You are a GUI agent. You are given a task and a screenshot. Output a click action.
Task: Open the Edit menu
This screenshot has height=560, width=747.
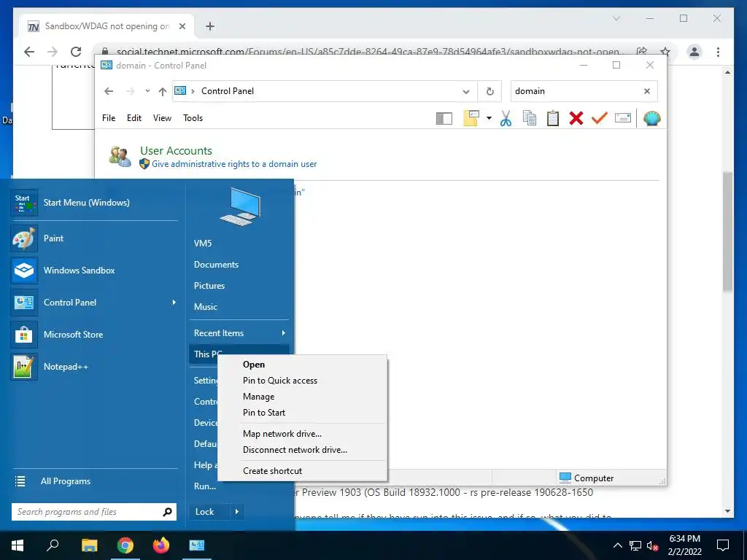tap(134, 118)
